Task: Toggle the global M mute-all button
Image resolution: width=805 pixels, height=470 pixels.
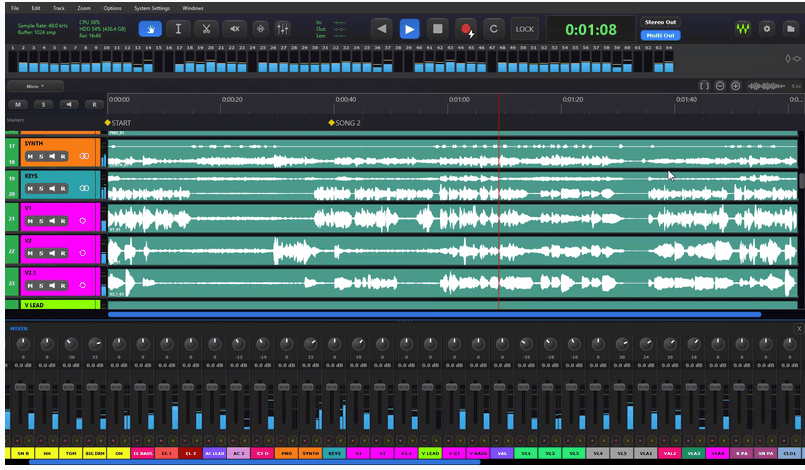Action: 18,104
